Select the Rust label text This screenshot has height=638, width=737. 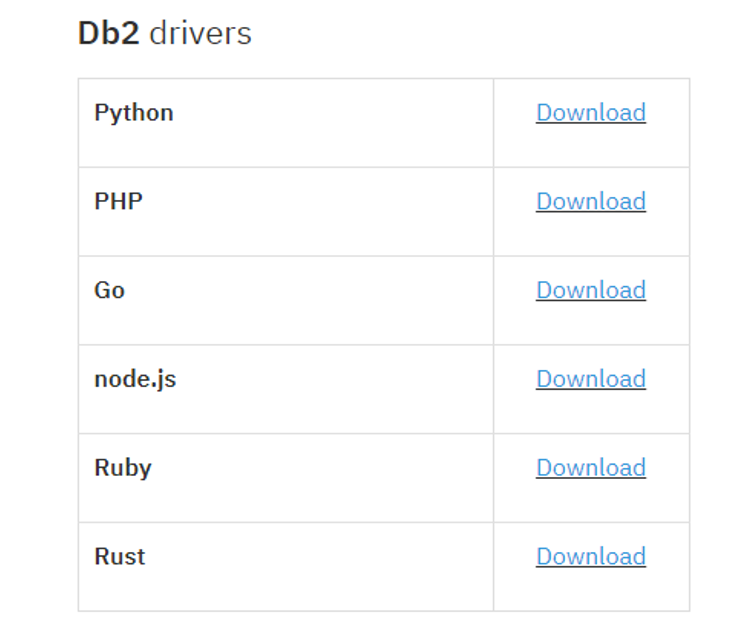119,557
